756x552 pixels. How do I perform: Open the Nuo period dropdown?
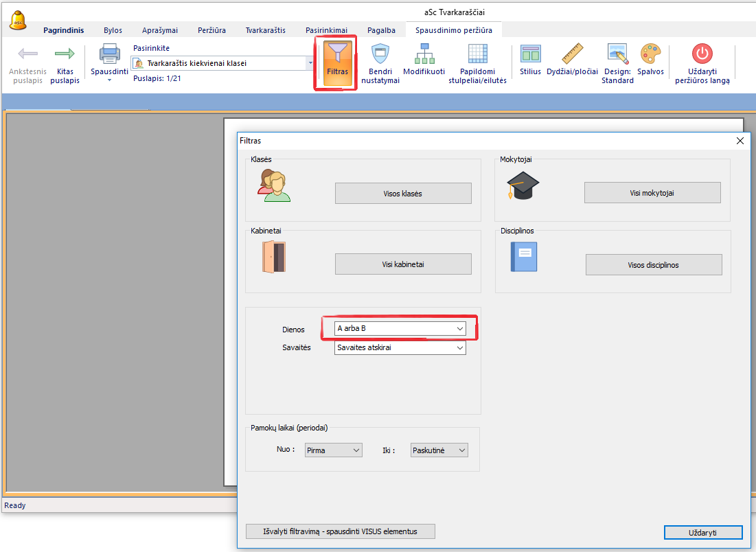coord(356,450)
